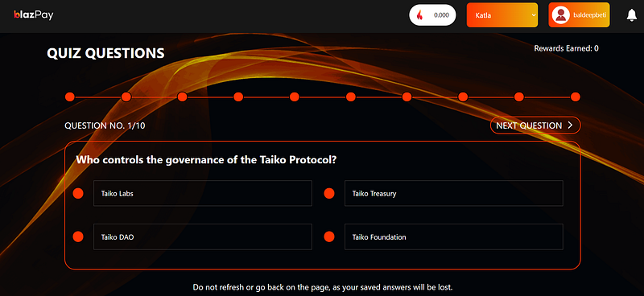Click the second progress step dot
Screen dimensions: 644x296
(x=126, y=97)
